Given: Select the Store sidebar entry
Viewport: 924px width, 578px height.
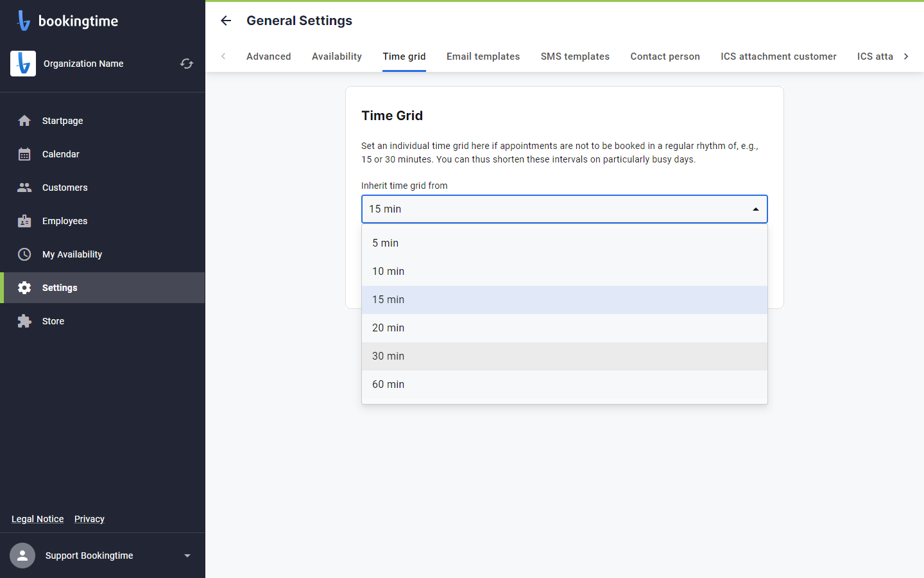Looking at the screenshot, I should tap(103, 321).
